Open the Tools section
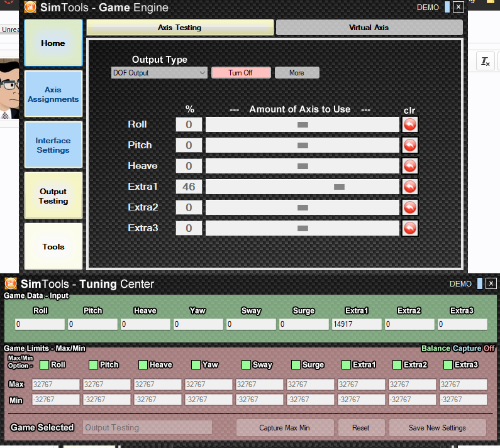 53,247
